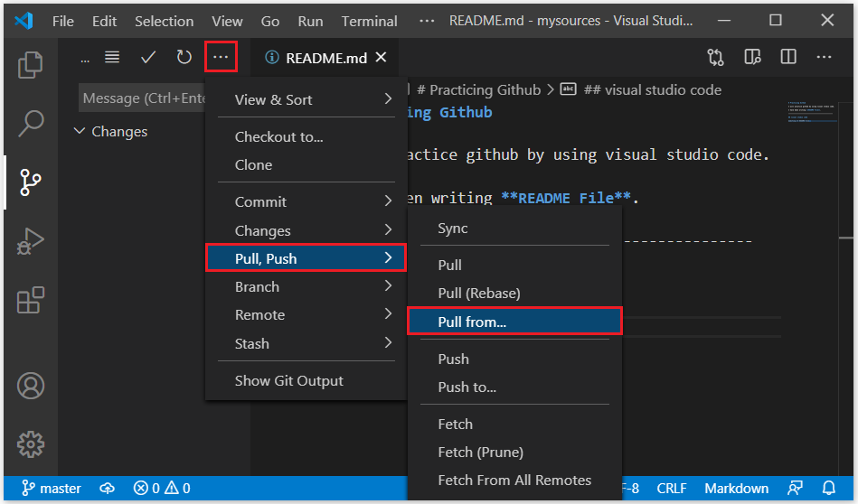This screenshot has width=858, height=504.
Task: Choose Checkout to... menu item
Action: coord(306,136)
